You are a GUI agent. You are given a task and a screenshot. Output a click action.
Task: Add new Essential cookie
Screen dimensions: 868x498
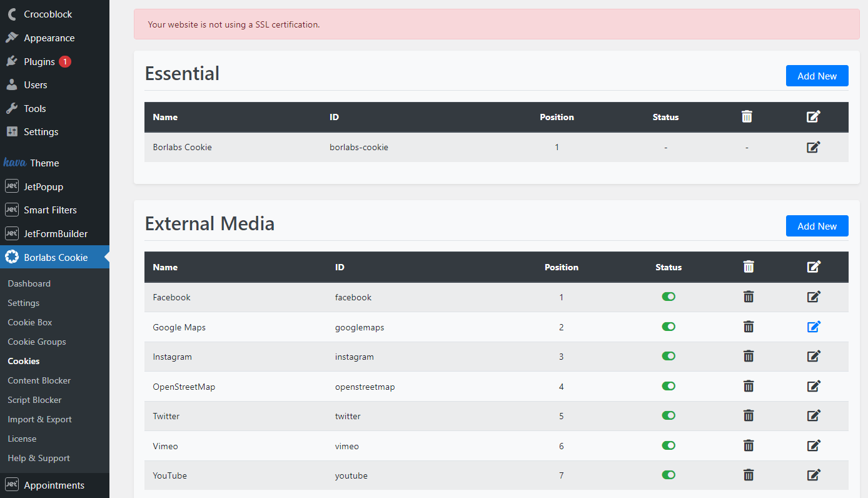(x=817, y=76)
